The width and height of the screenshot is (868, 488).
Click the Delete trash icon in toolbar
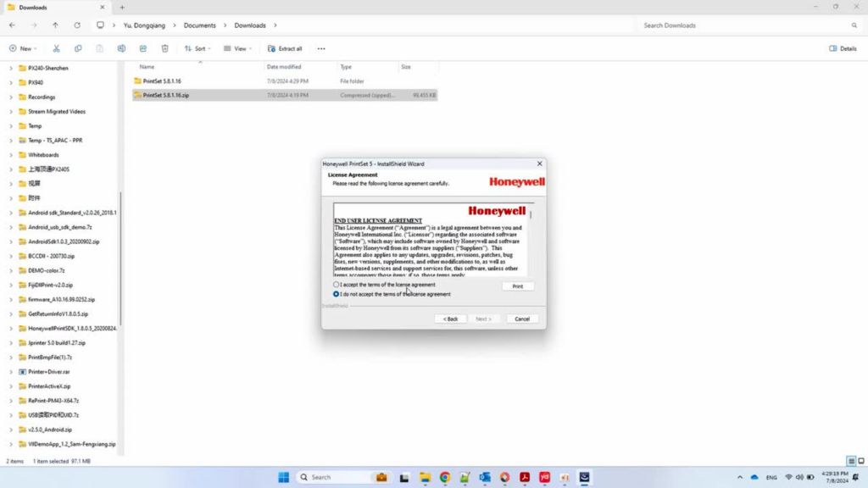click(165, 48)
